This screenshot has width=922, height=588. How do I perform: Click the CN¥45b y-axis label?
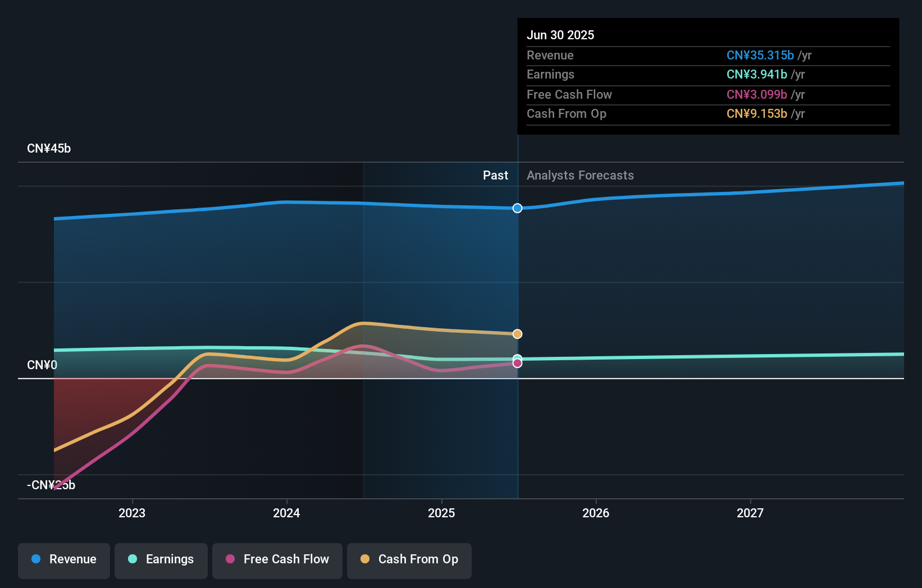(49, 148)
